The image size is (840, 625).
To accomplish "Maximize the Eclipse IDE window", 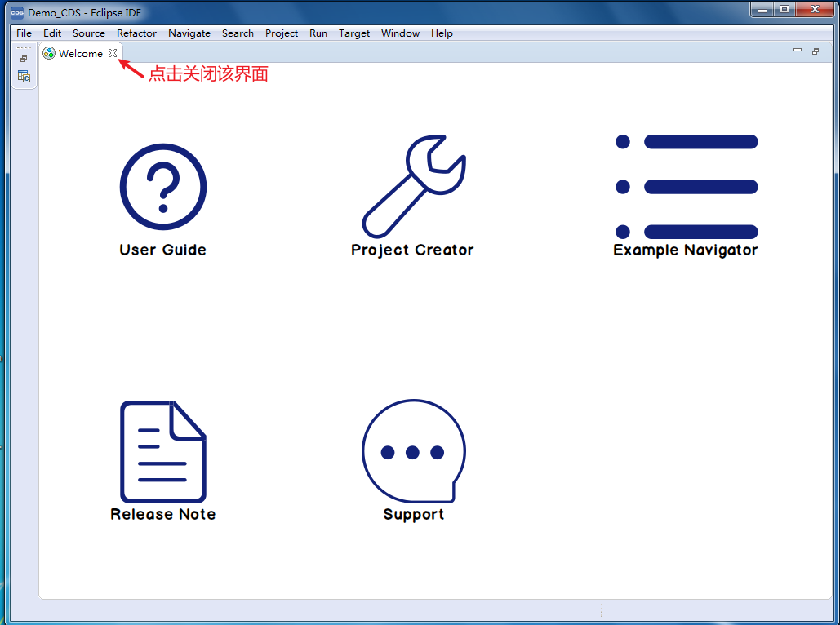I will click(x=784, y=10).
